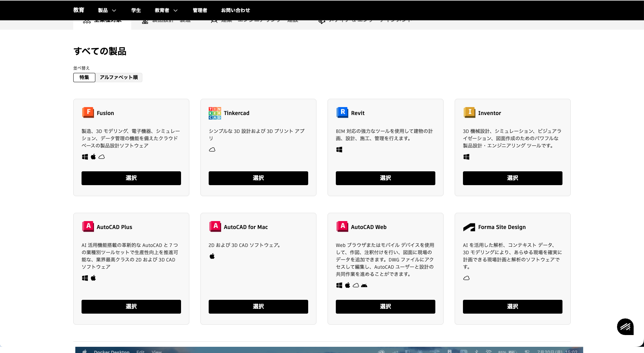
Task: Click the Fusion product logo icon
Action: click(88, 112)
